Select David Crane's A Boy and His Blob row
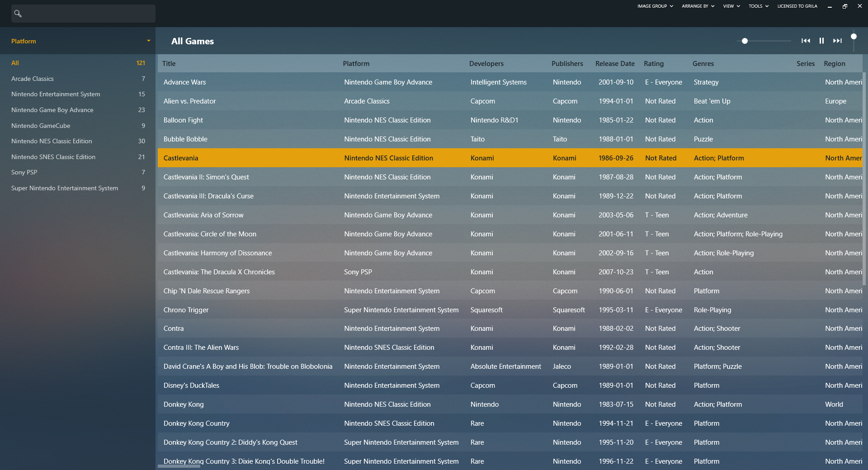Screen dimensions: 868x470 tap(510, 367)
